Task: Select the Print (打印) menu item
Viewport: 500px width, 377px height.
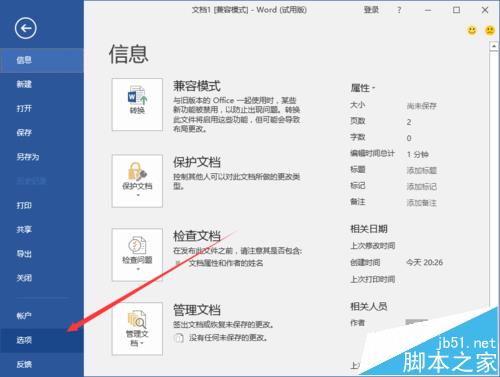Action: [42, 205]
